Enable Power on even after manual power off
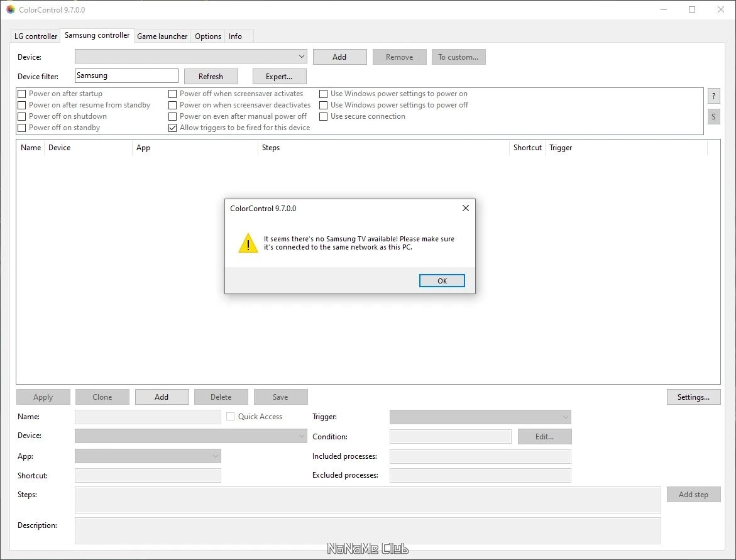Screen dimensions: 736x560 tap(172, 116)
